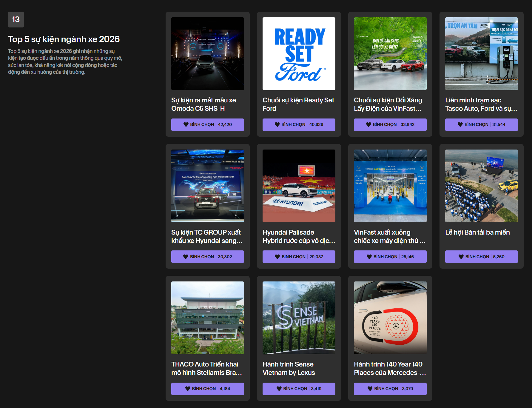Open title "Lễ hội Bán tải ba miền"

click(x=477, y=232)
